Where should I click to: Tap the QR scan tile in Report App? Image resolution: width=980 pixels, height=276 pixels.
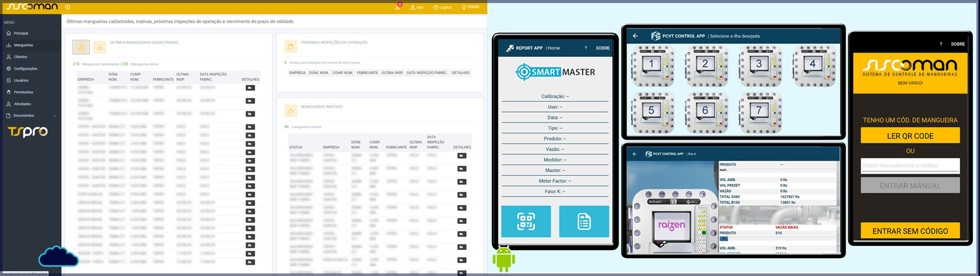(x=526, y=221)
